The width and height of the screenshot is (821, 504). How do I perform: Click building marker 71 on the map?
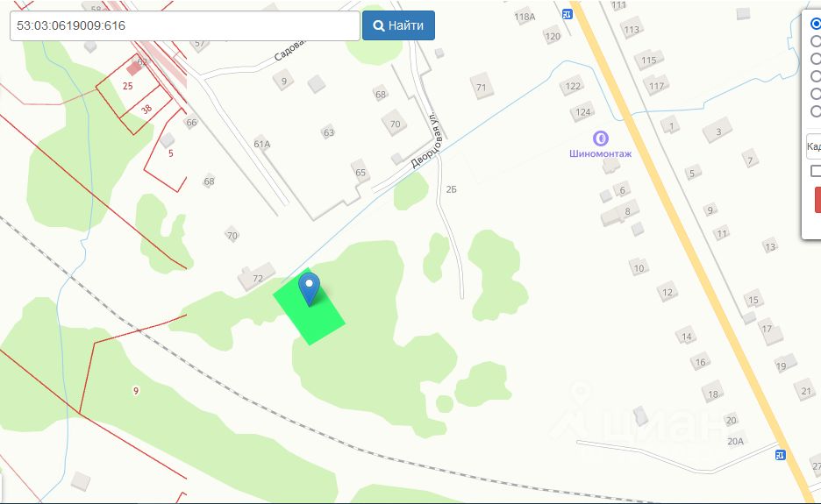point(482,87)
